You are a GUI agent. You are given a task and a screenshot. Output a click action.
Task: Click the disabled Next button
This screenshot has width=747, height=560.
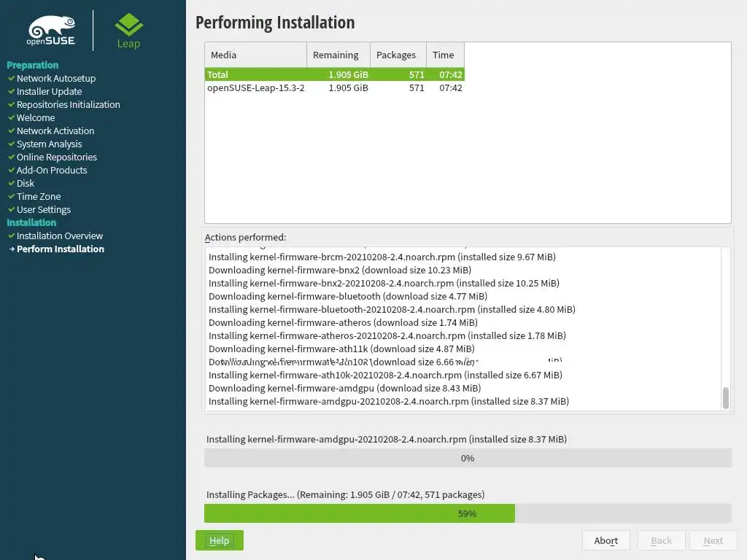pyautogui.click(x=713, y=540)
